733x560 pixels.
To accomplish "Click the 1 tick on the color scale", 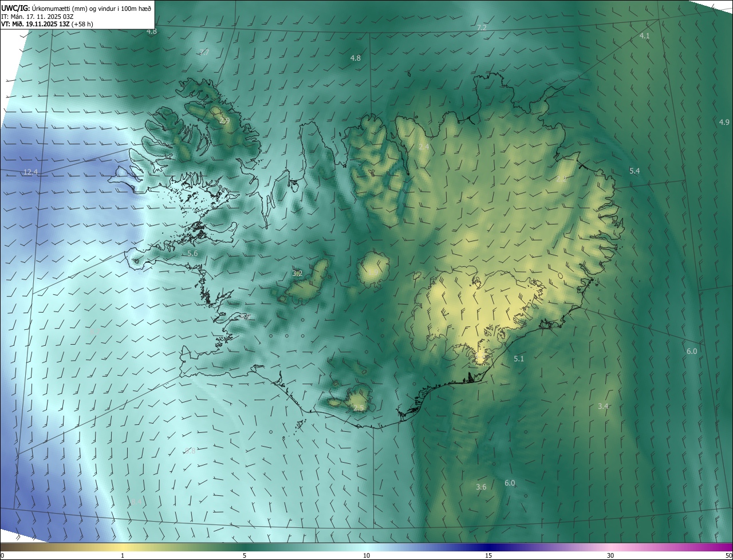I will coord(123,555).
